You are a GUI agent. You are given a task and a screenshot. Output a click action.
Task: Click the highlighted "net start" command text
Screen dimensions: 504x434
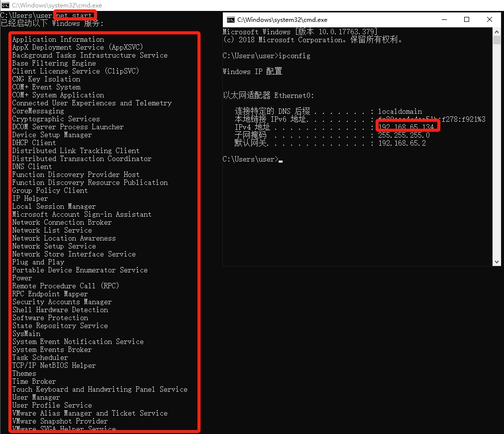tap(75, 16)
